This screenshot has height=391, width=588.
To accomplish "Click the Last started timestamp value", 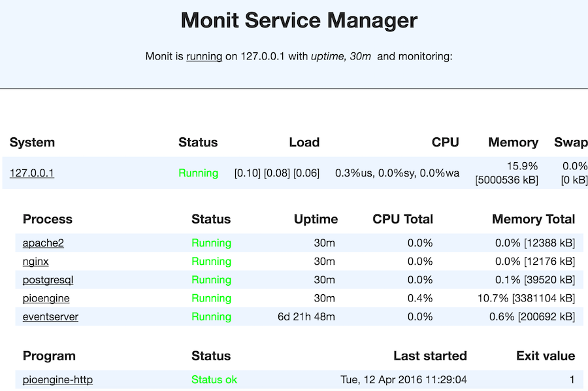I will 404,379.
